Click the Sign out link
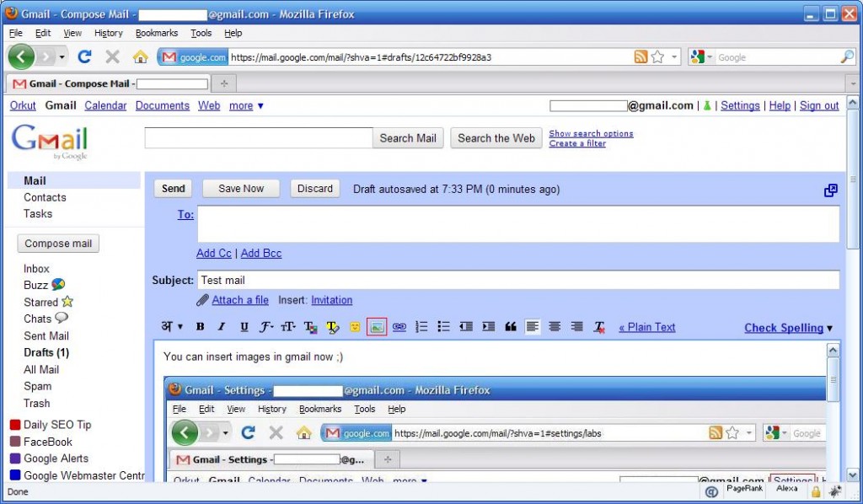863x504 pixels. click(x=819, y=105)
